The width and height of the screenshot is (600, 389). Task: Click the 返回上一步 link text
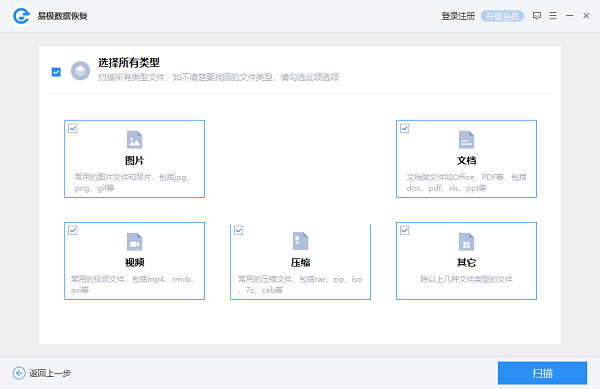point(50,373)
